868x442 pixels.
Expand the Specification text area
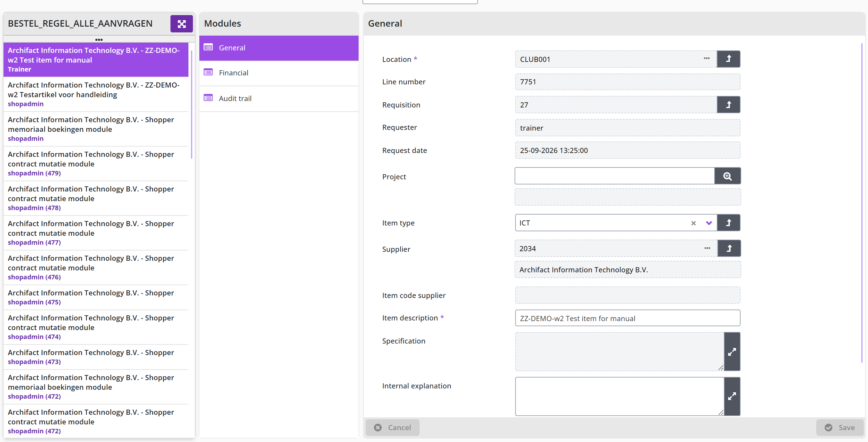732,352
